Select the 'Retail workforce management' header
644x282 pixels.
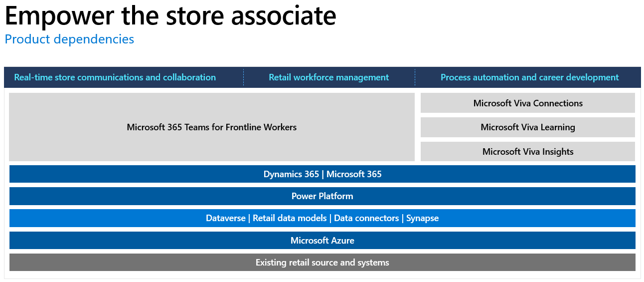328,77
